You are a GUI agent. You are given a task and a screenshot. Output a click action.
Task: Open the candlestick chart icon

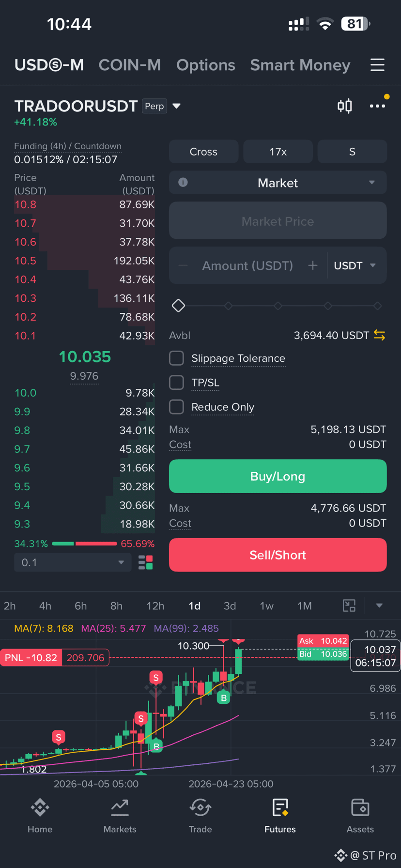coord(345,106)
